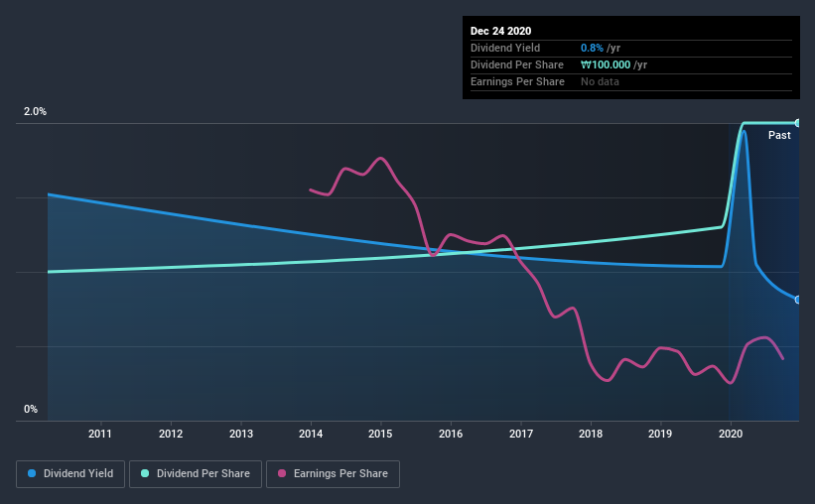Image resolution: width=815 pixels, height=504 pixels.
Task: Click the 2014 x-axis label
Action: pos(311,434)
